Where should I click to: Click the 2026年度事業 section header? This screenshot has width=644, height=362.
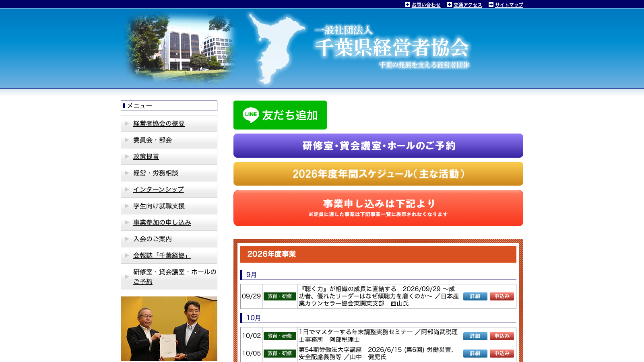(x=378, y=254)
